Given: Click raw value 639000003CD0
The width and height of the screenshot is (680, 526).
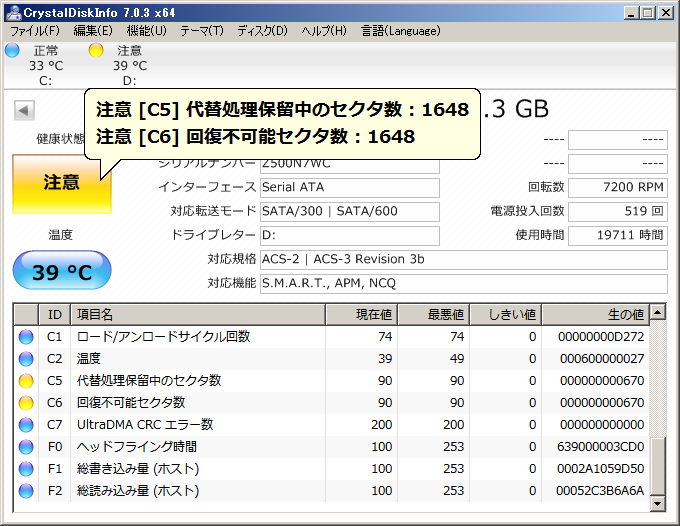Looking at the screenshot, I should click(600, 447).
